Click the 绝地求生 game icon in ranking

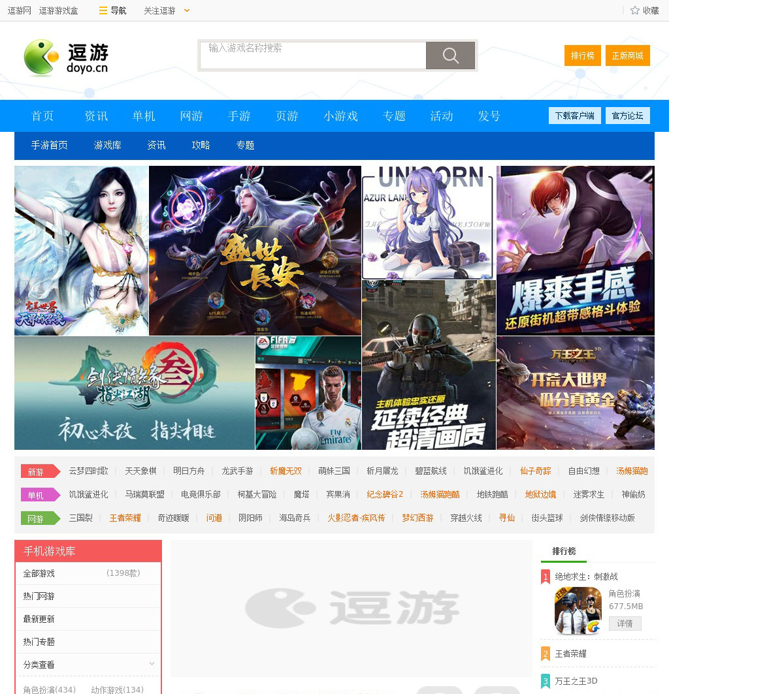(x=578, y=611)
